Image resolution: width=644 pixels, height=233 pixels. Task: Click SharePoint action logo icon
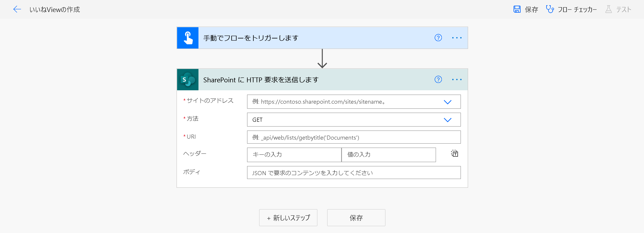pyautogui.click(x=188, y=80)
